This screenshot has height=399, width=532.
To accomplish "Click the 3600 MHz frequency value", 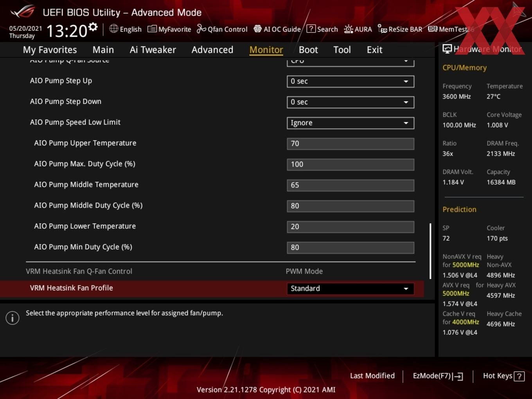I will point(457,97).
